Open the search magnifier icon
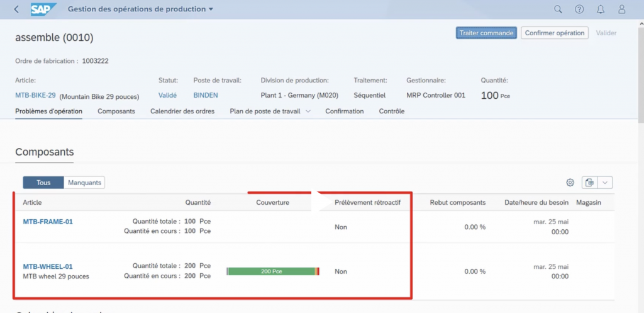The height and width of the screenshot is (313, 644). [558, 9]
